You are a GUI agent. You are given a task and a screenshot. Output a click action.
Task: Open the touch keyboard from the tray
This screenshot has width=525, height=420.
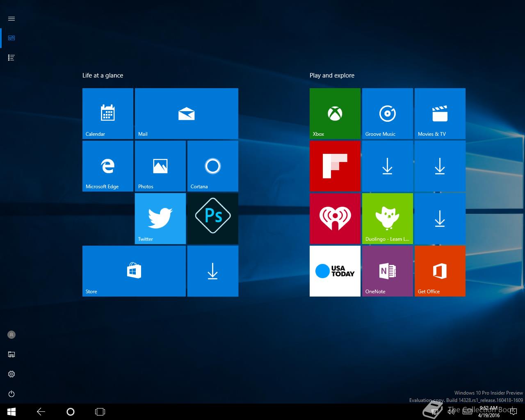pyautogui.click(x=467, y=412)
